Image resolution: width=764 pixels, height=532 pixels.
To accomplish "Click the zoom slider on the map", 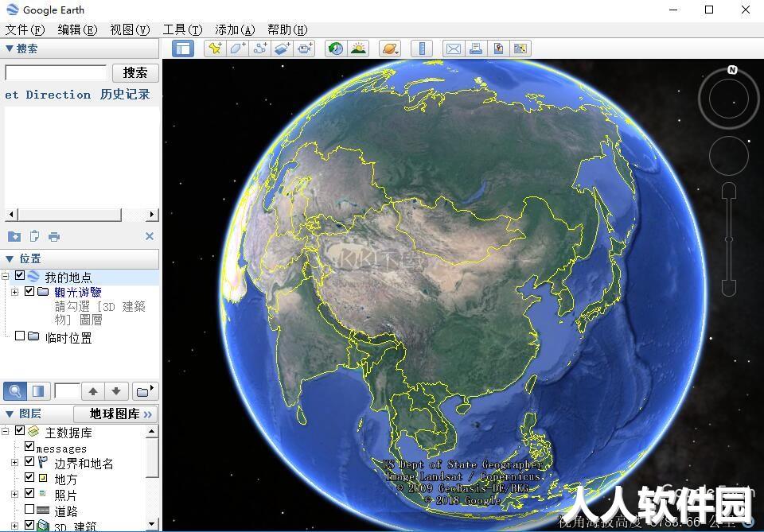I will (x=729, y=239).
